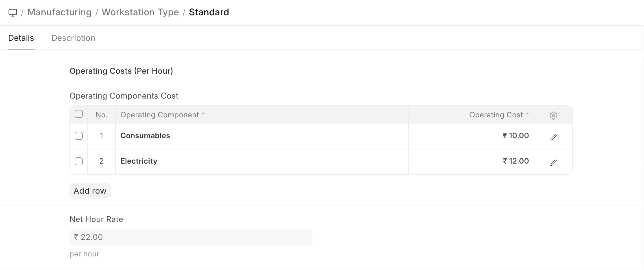
Task: Click the Operating Component column header
Action: tap(160, 115)
